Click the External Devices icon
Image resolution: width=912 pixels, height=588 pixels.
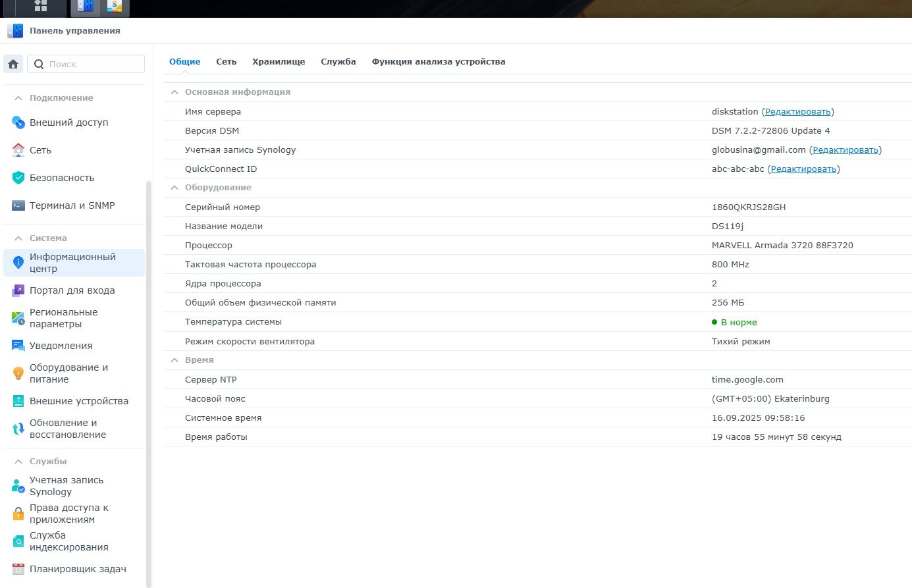tap(18, 401)
